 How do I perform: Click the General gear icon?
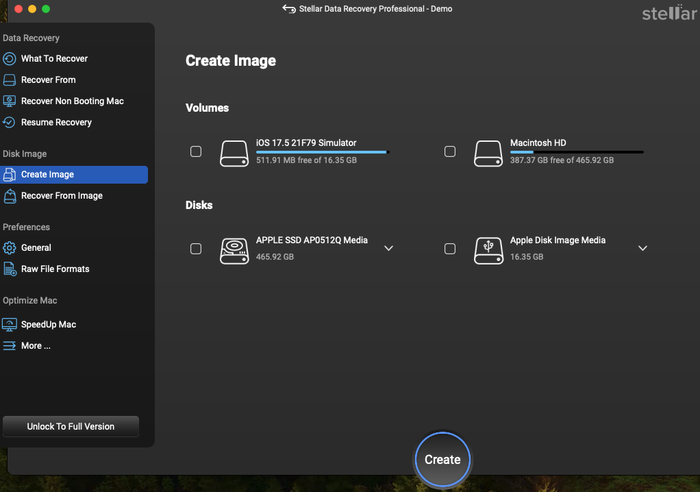click(x=9, y=248)
